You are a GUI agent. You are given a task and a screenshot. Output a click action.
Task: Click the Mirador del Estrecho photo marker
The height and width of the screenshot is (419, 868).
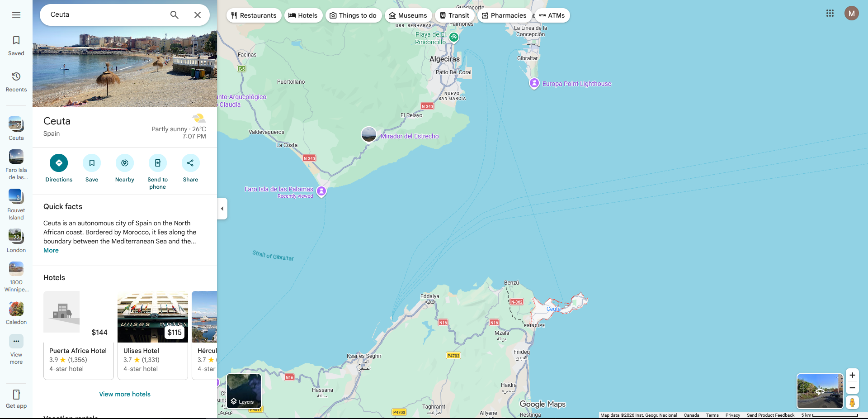[x=369, y=134]
